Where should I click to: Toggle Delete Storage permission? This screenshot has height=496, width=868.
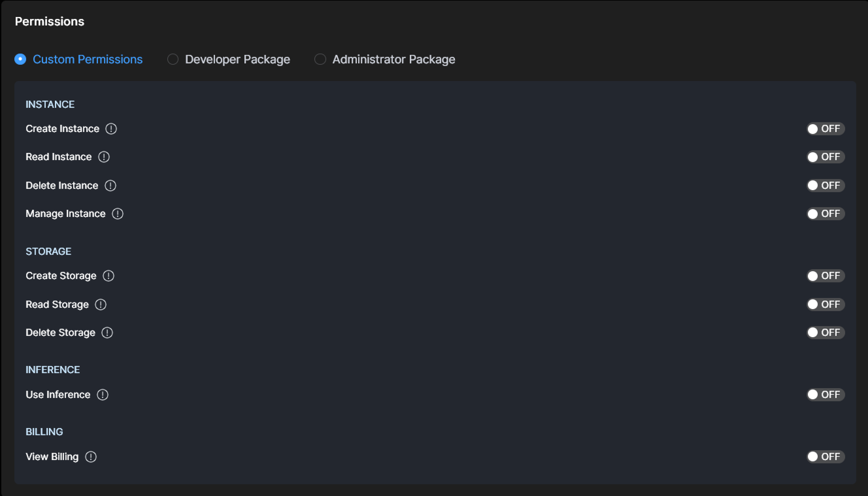(825, 333)
